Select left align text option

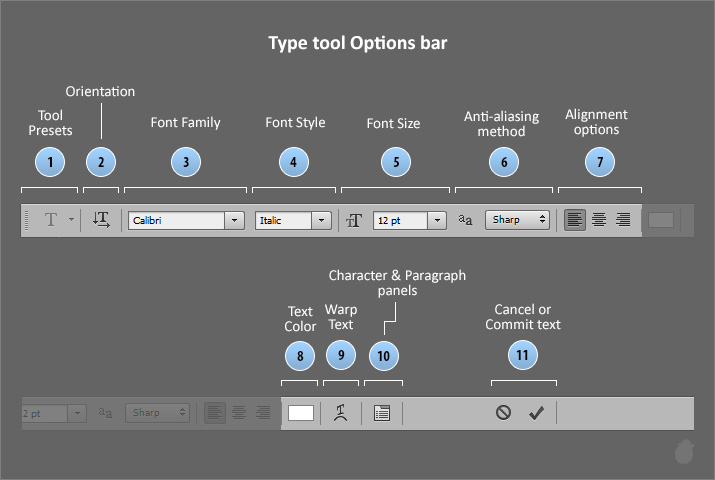tap(574, 220)
